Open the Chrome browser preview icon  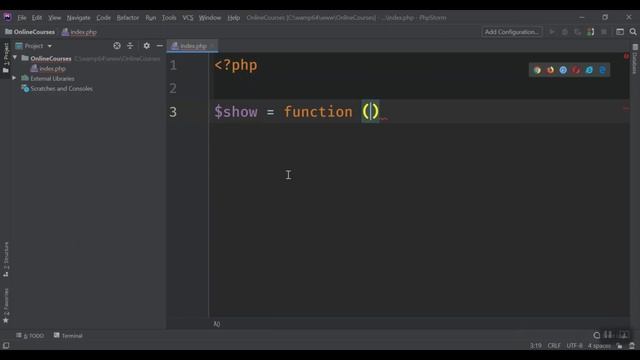click(537, 70)
